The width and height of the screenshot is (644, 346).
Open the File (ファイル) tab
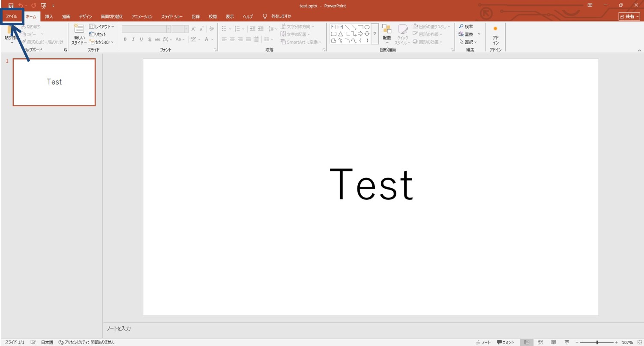tap(11, 17)
